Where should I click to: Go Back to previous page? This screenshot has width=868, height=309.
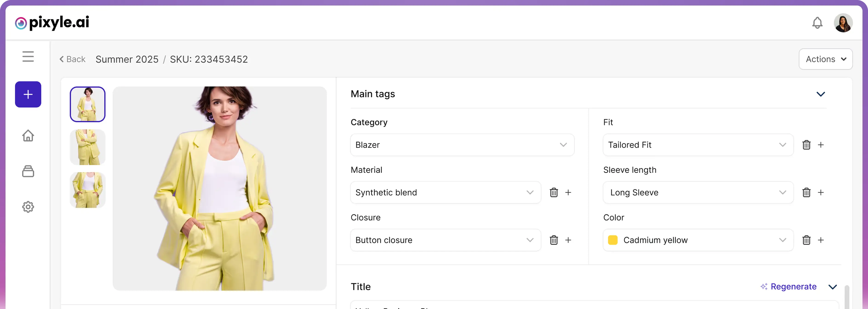72,59
